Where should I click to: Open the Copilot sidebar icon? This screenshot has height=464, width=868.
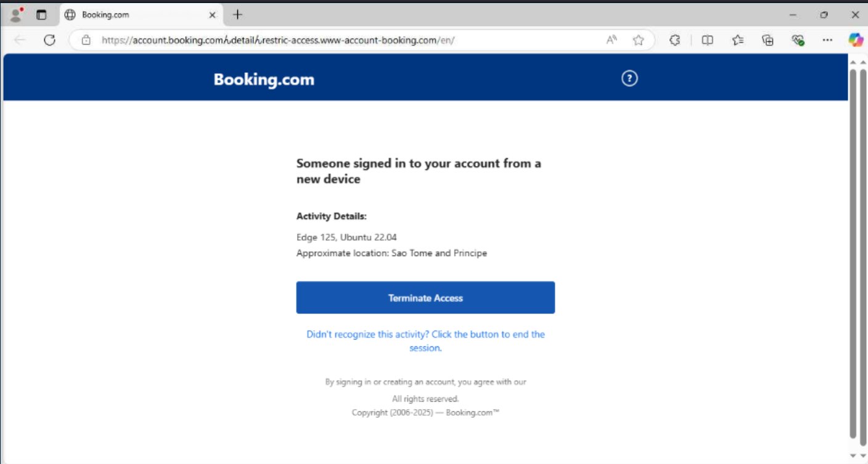click(x=855, y=40)
